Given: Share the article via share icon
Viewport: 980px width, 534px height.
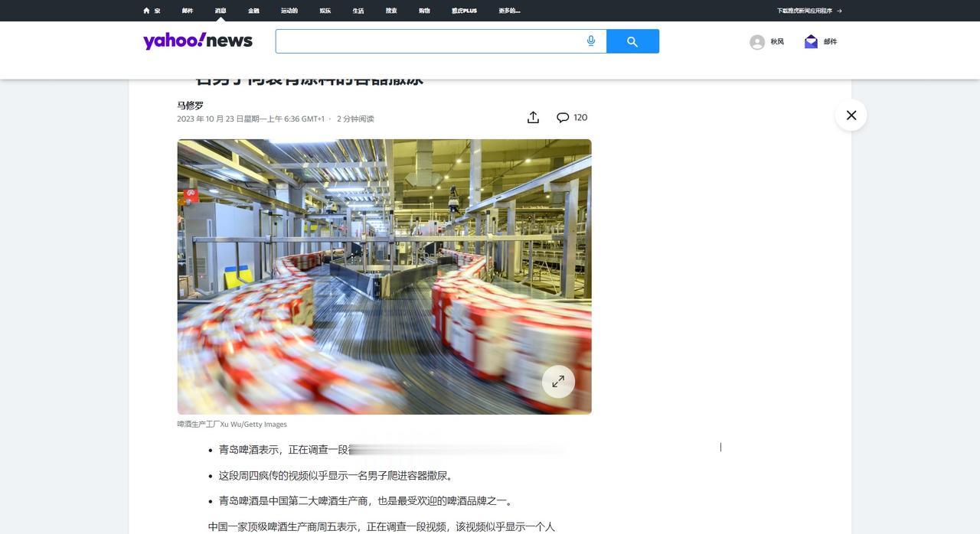Looking at the screenshot, I should pyautogui.click(x=533, y=117).
